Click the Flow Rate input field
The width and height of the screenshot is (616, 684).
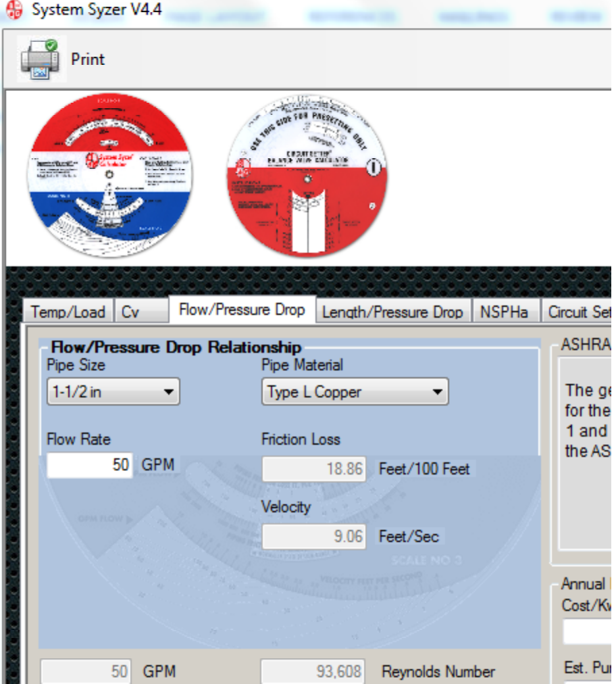tap(90, 465)
